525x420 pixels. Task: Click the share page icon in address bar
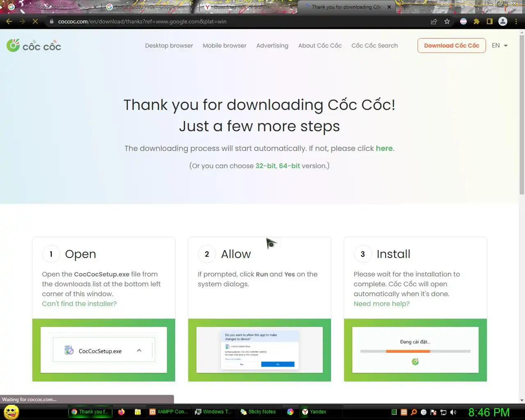(434, 21)
